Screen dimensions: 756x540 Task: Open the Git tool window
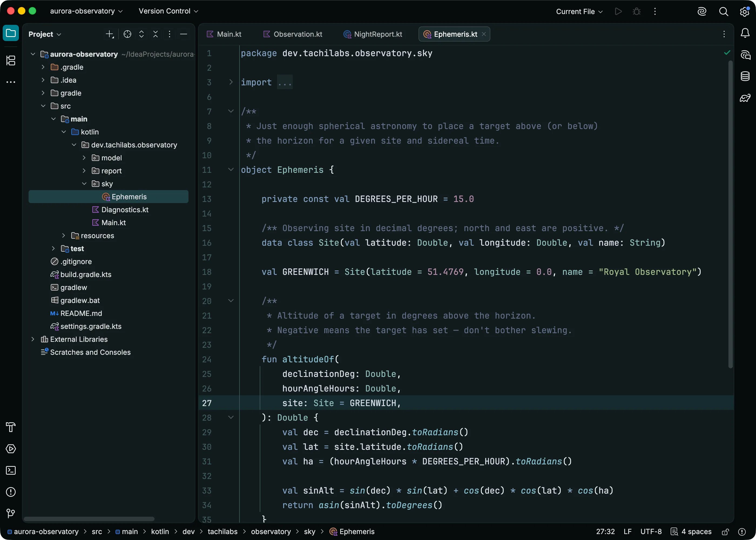(11, 514)
